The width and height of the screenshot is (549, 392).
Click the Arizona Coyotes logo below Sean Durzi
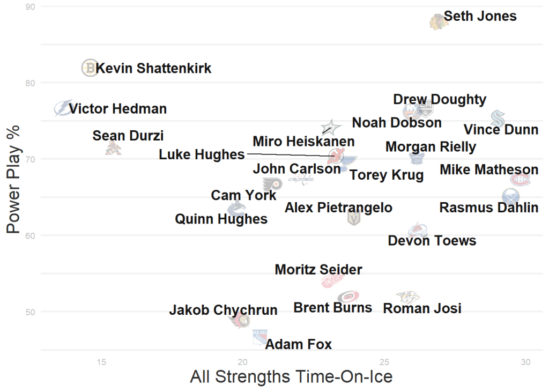pyautogui.click(x=113, y=148)
